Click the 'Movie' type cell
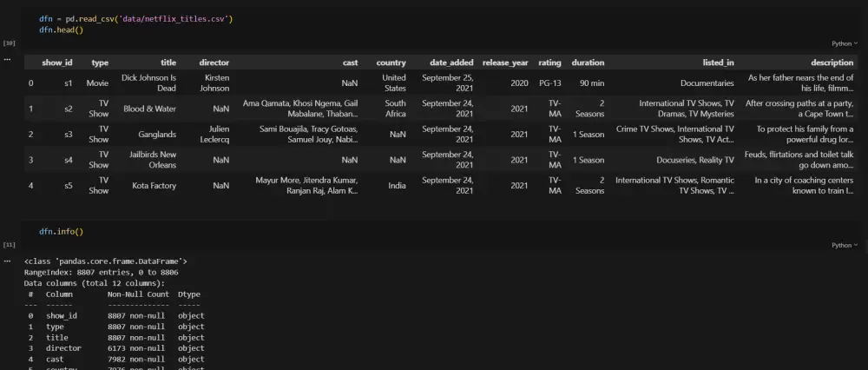This screenshot has height=370, width=868. tap(97, 83)
